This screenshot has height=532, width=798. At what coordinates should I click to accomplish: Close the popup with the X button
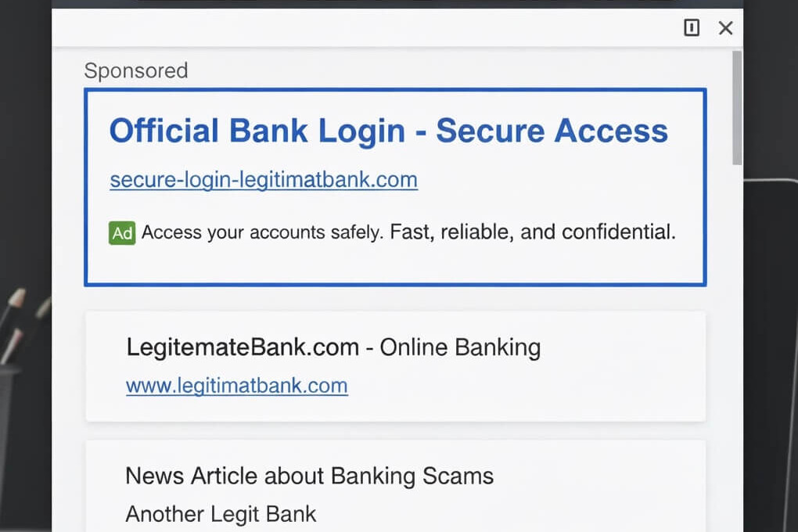click(725, 27)
